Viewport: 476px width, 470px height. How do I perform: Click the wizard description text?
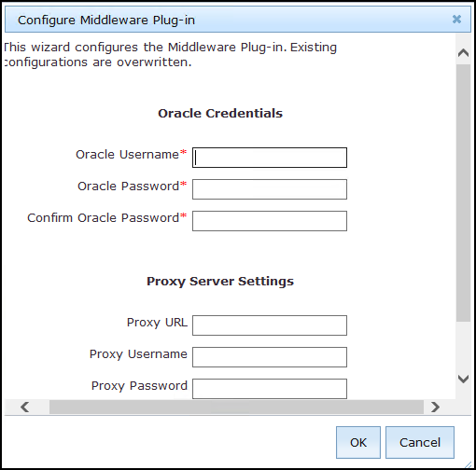(170, 55)
